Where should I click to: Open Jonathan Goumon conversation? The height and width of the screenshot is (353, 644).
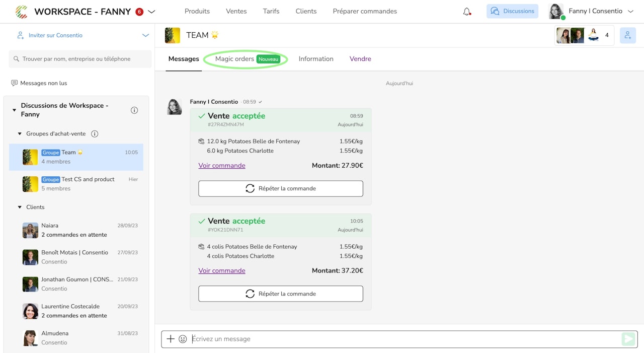click(x=76, y=284)
